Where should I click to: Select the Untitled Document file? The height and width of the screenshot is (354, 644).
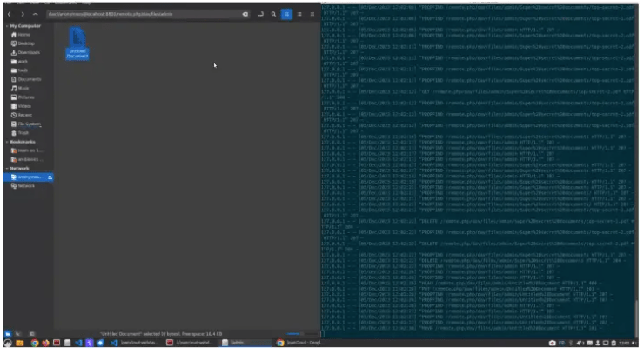77,43
